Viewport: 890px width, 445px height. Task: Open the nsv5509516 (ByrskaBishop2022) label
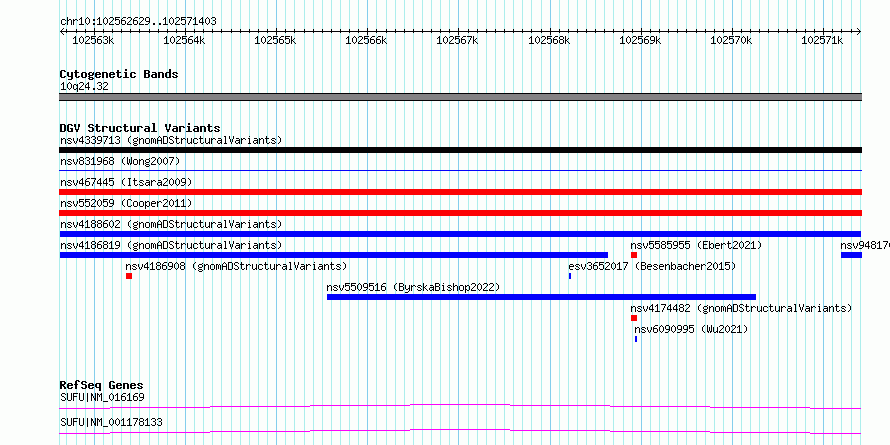[413, 287]
